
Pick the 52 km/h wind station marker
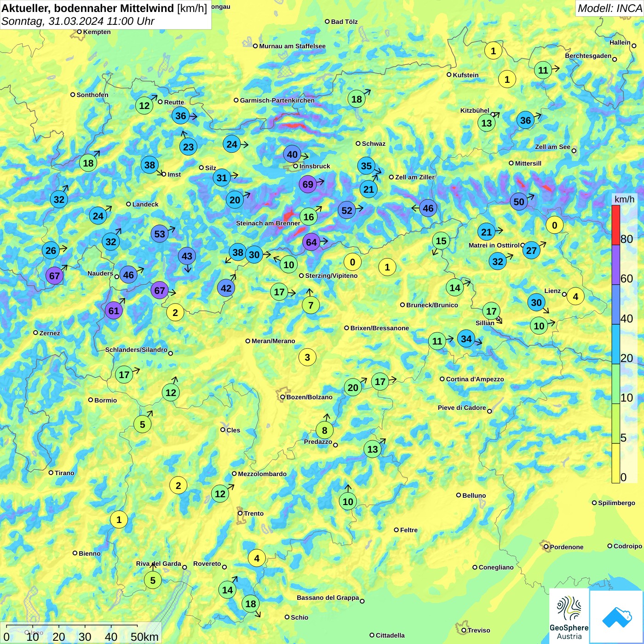coord(347,210)
